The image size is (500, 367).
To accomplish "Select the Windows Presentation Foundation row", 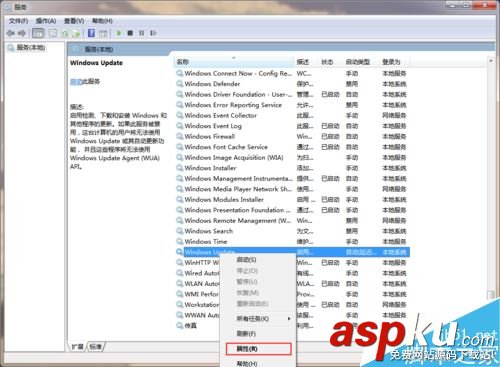I will tap(292, 210).
